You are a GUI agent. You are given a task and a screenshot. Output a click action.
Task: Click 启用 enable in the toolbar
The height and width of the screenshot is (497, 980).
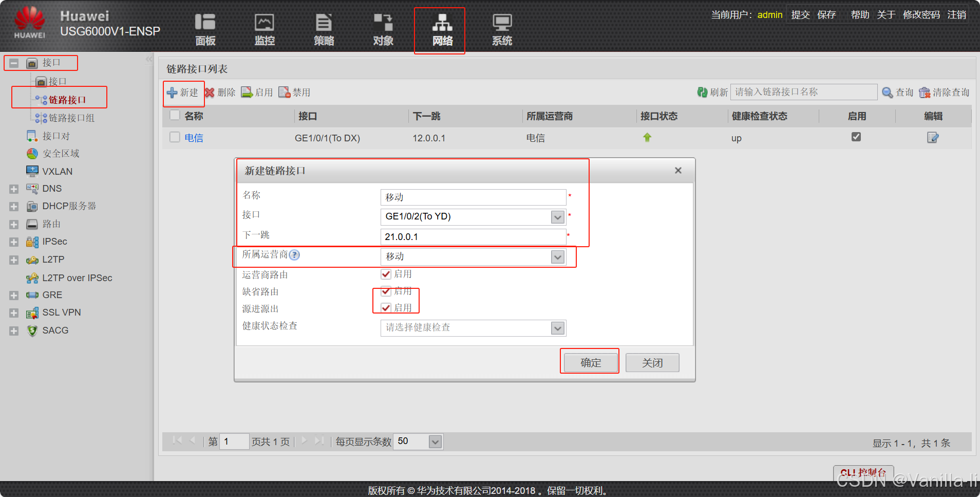tap(257, 93)
